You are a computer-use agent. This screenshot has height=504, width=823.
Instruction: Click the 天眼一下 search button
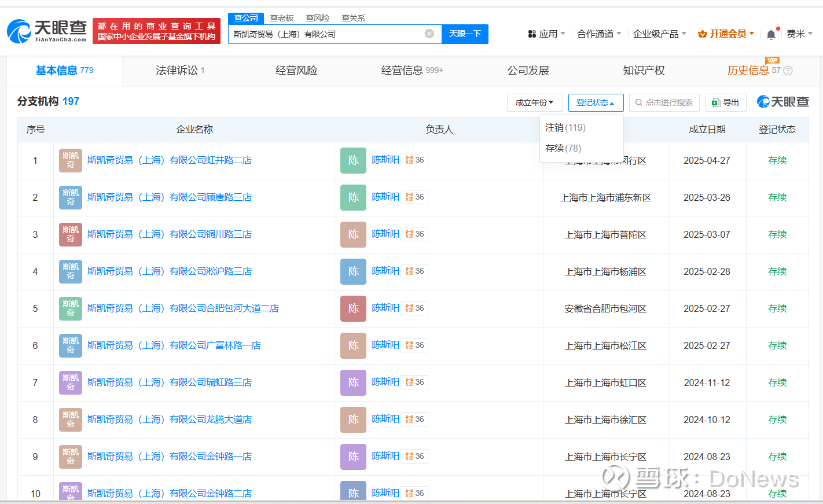click(x=465, y=34)
